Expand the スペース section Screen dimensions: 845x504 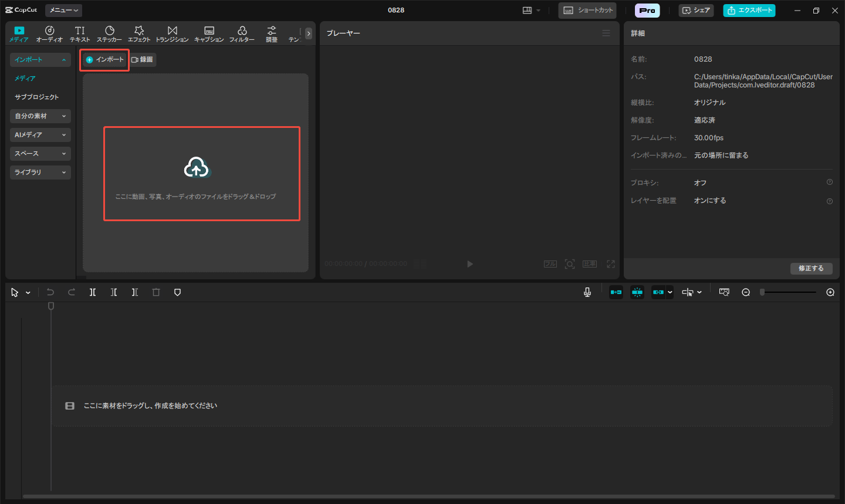40,154
